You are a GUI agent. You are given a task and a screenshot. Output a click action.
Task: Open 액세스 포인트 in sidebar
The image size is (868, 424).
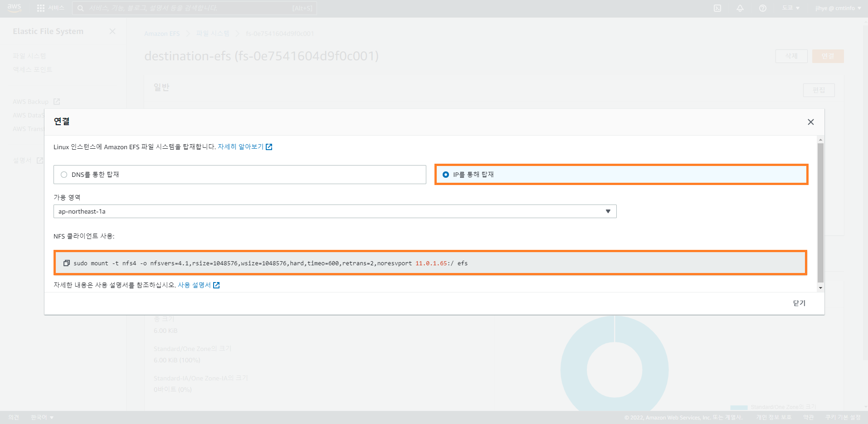click(x=33, y=69)
